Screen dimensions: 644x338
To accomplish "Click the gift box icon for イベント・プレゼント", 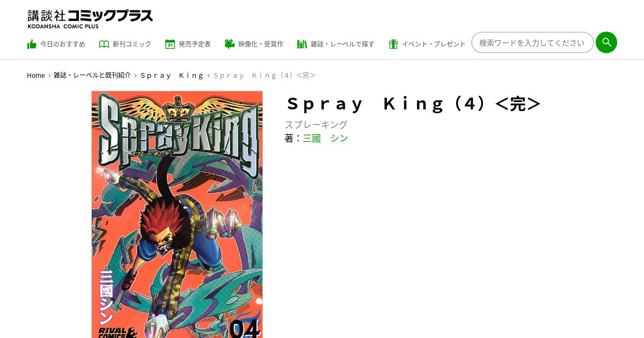I will [x=393, y=44].
